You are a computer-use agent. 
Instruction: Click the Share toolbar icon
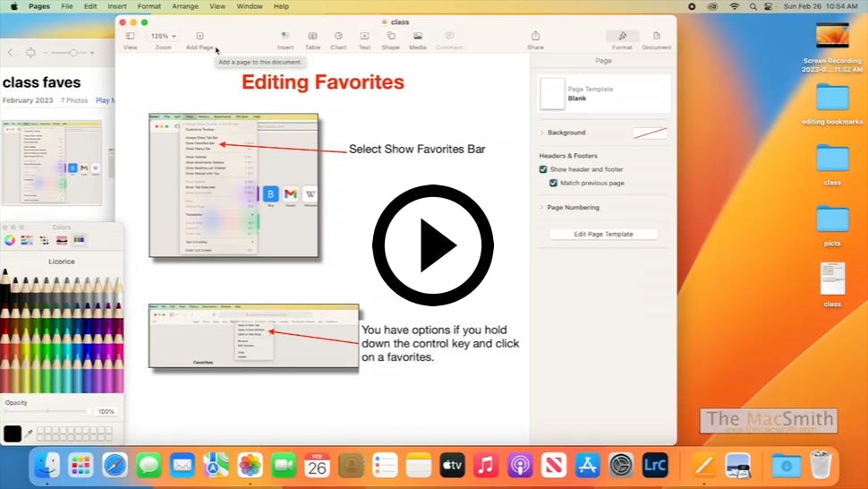pyautogui.click(x=535, y=36)
